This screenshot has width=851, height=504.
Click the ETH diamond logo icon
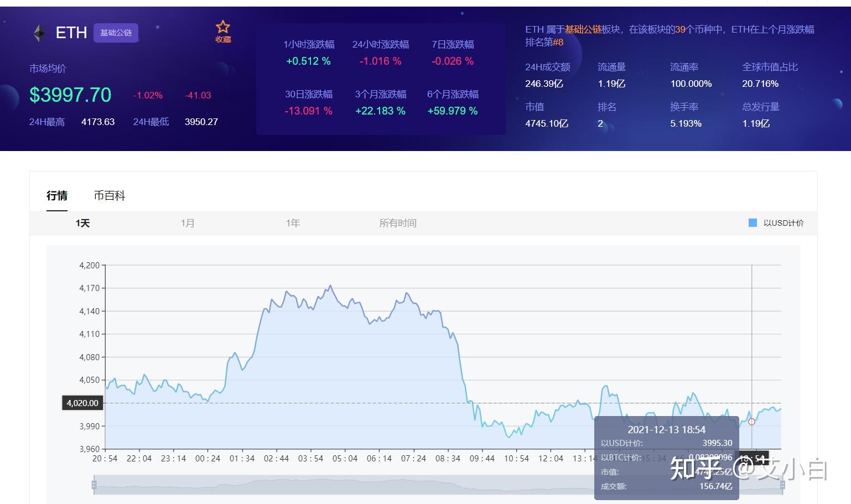tap(39, 33)
